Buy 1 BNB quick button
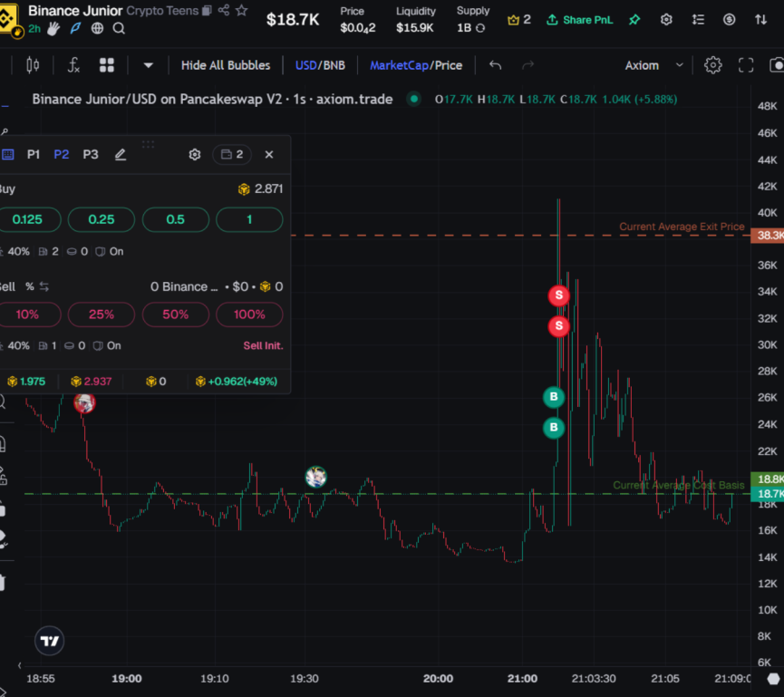 [x=249, y=219]
